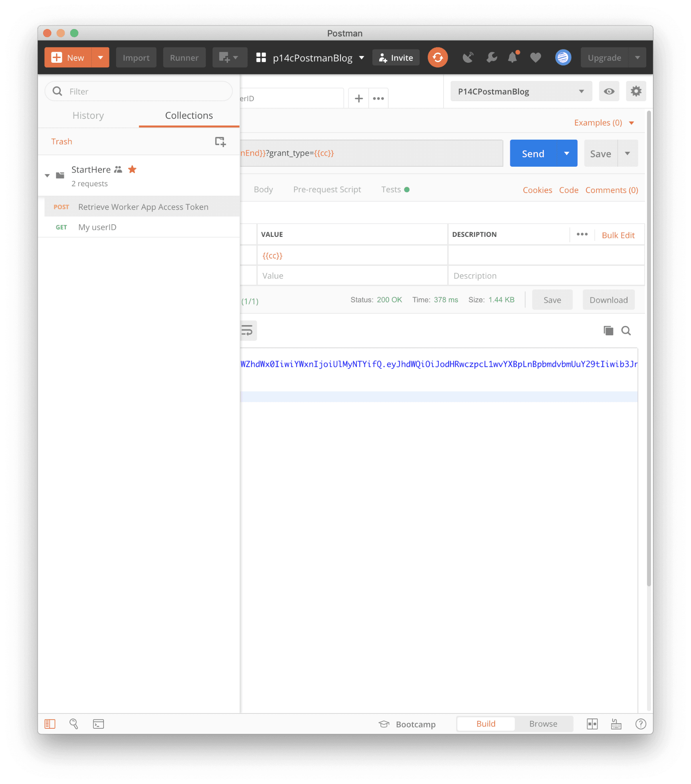Switch to the Collections tab
This screenshot has width=691, height=784.
click(x=189, y=115)
